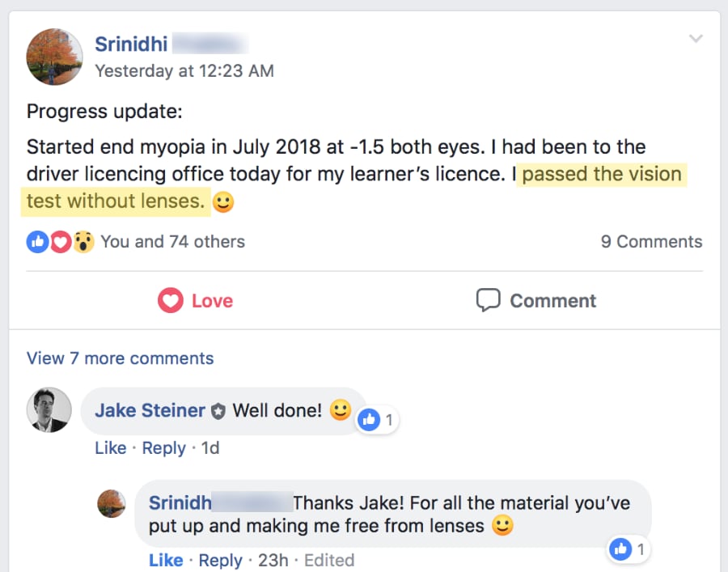The height and width of the screenshot is (572, 728).
Task: Click the Comment button
Action: tap(535, 301)
